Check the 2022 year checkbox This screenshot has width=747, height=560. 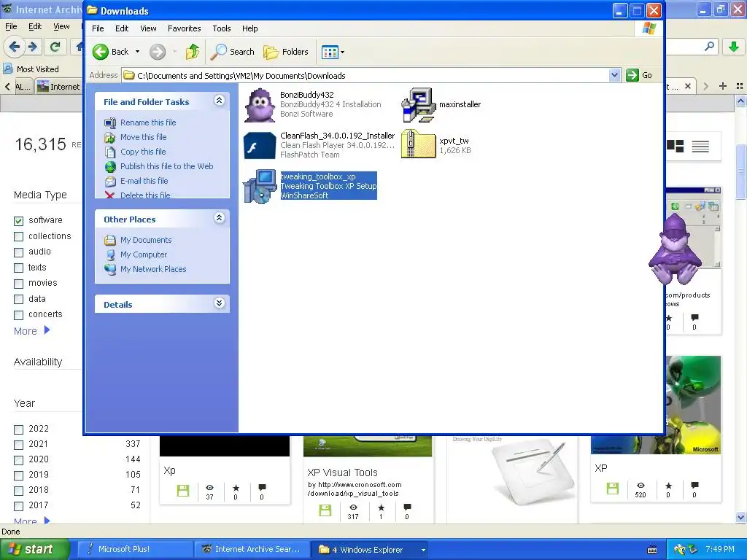(x=18, y=429)
